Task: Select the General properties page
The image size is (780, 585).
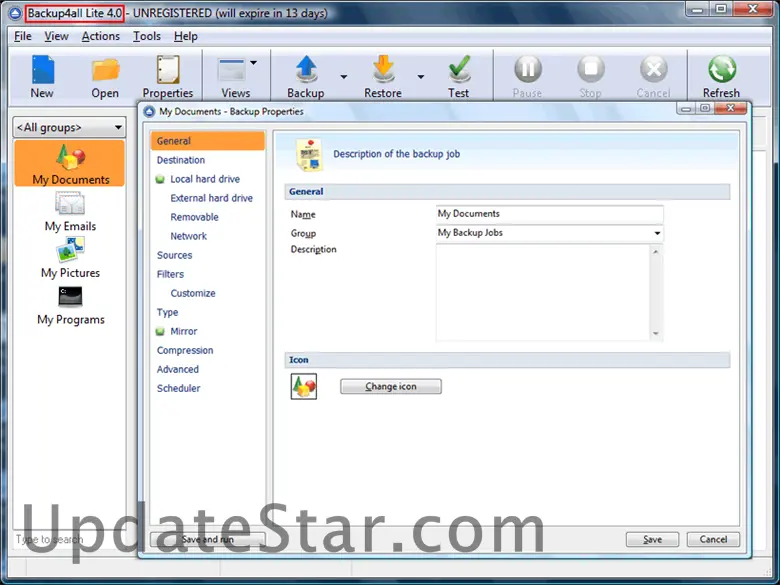Action: pos(207,141)
